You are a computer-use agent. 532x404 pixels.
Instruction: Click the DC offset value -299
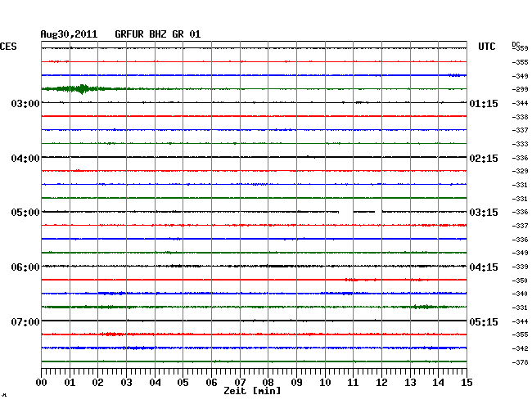[520, 89]
